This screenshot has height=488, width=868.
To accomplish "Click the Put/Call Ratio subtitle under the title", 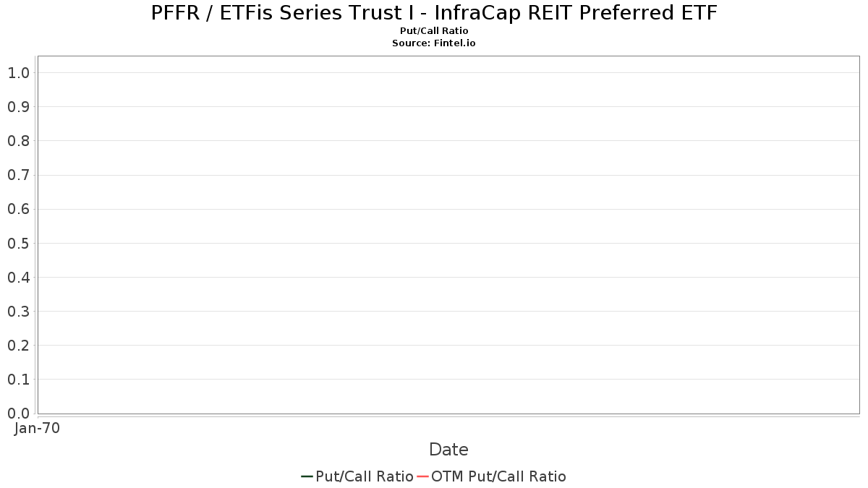I will pos(434,31).
